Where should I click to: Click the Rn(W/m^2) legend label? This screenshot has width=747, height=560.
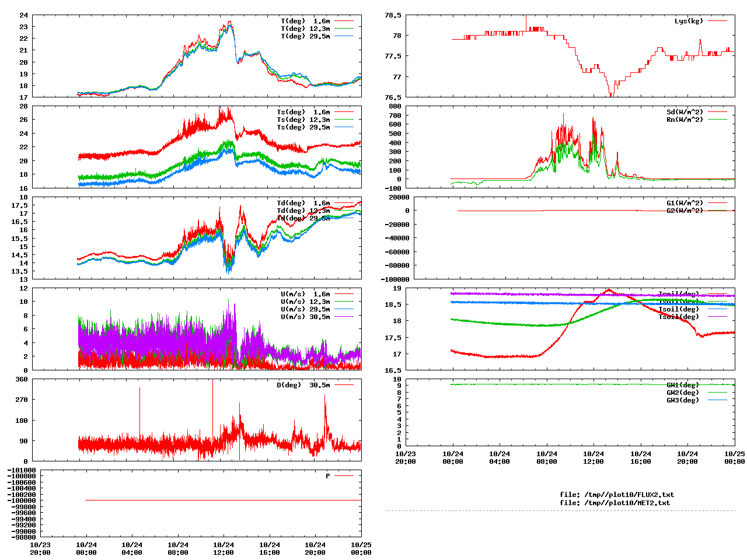(685, 120)
